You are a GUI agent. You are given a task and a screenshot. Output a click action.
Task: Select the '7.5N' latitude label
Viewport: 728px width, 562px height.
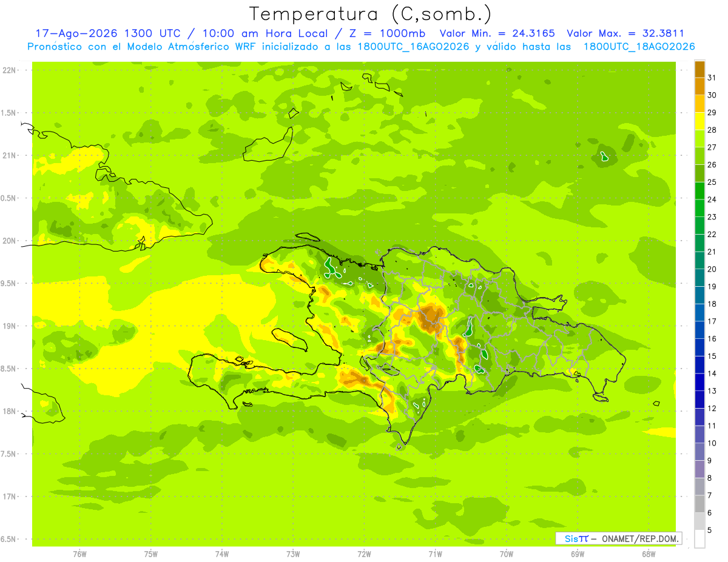tap(9, 454)
